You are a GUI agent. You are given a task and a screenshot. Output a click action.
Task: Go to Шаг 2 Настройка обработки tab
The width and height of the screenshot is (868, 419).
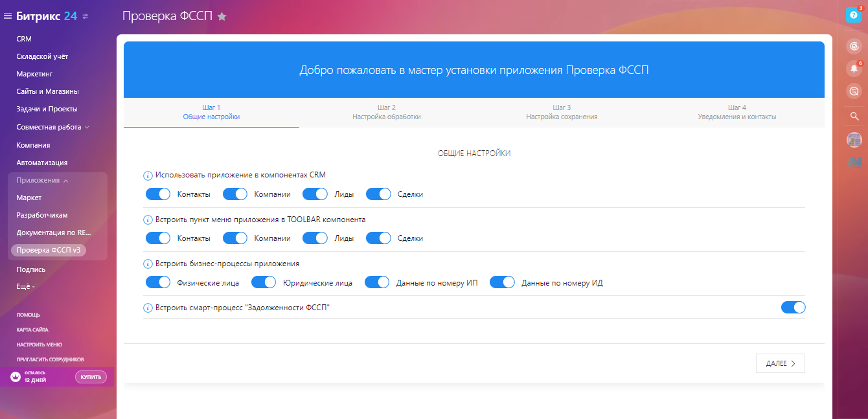(387, 112)
